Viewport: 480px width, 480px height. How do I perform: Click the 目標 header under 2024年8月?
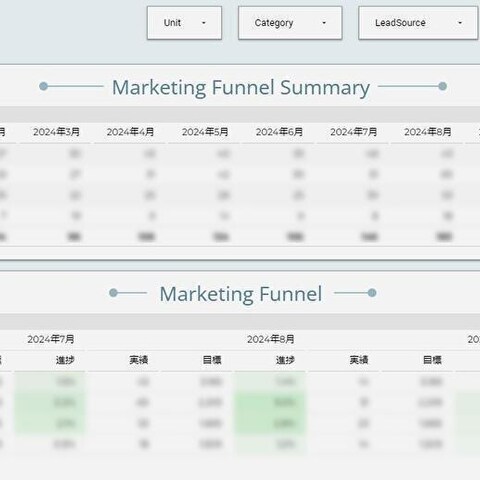click(x=212, y=360)
